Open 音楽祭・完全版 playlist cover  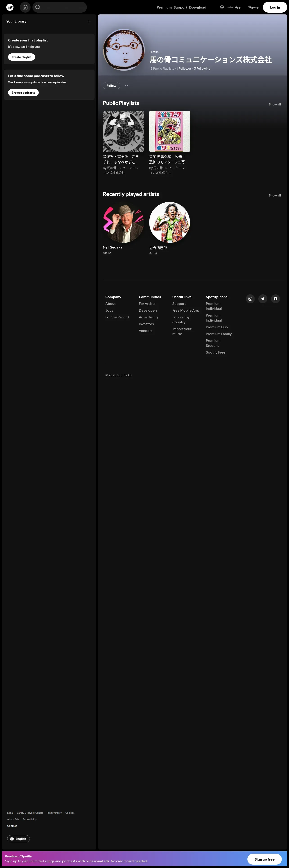click(x=123, y=131)
